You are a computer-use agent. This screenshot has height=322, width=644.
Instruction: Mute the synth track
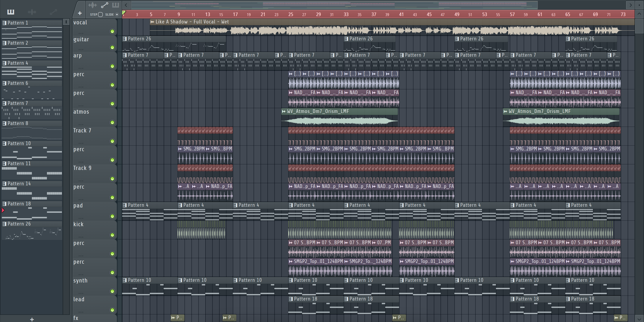tap(112, 291)
